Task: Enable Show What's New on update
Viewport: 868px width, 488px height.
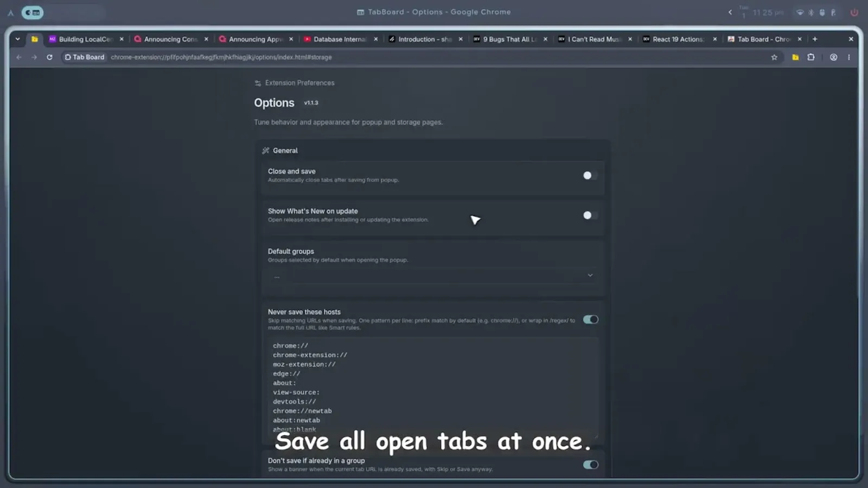Action: (590, 215)
